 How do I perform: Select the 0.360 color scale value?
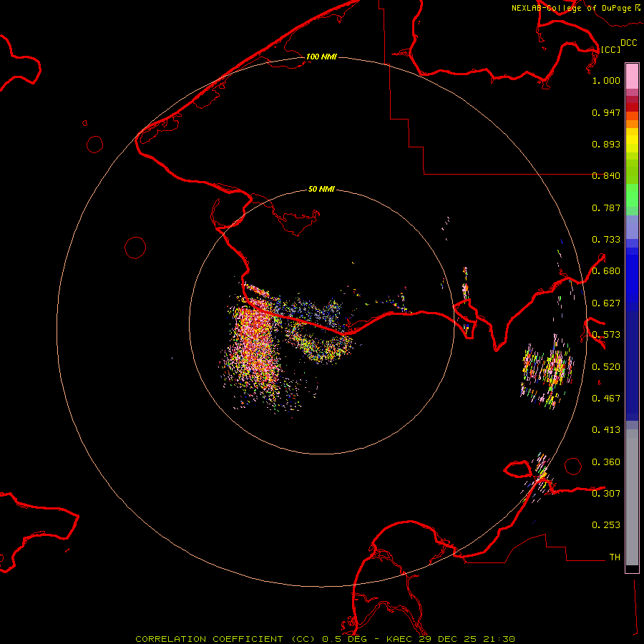606,462
